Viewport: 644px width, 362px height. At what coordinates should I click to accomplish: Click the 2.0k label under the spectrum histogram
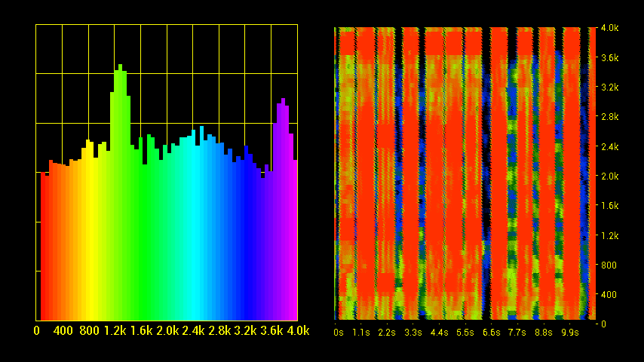point(167,331)
